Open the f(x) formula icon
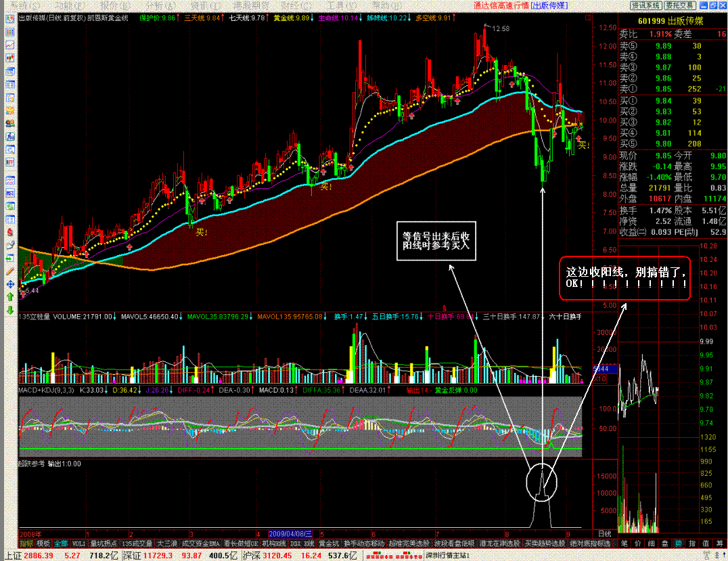Screen dimensions: 728x561 (9, 137)
